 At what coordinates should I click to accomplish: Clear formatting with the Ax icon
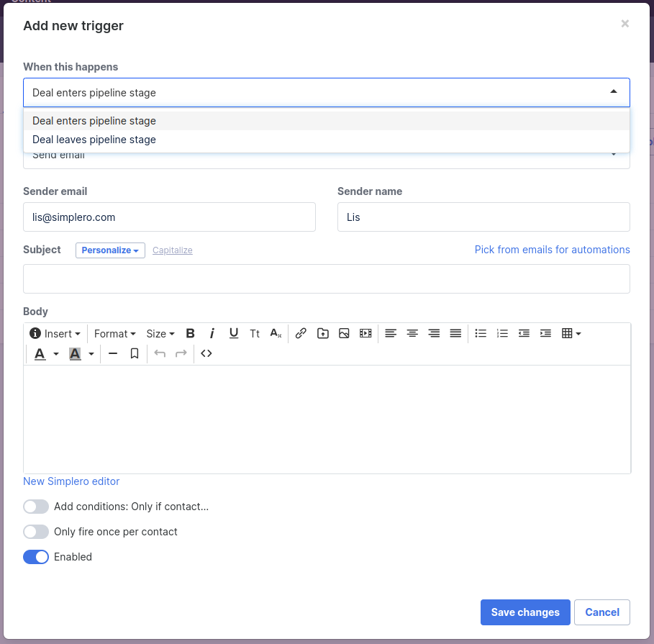[276, 333]
